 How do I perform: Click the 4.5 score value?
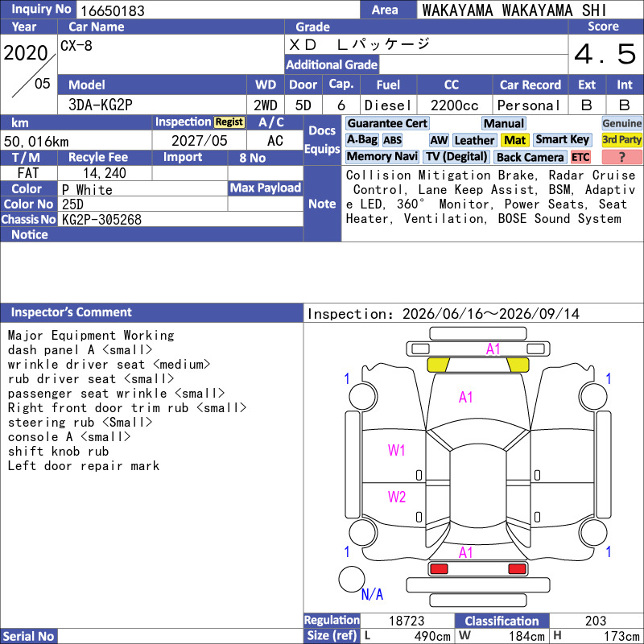click(x=605, y=54)
